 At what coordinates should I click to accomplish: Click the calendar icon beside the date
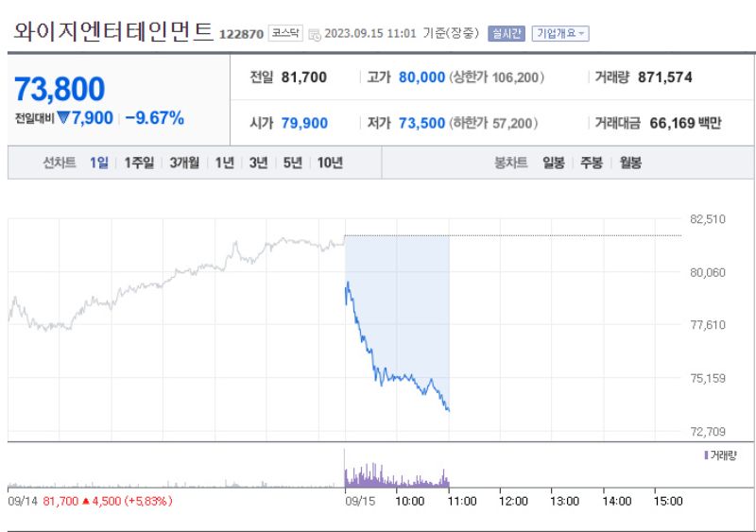click(315, 34)
